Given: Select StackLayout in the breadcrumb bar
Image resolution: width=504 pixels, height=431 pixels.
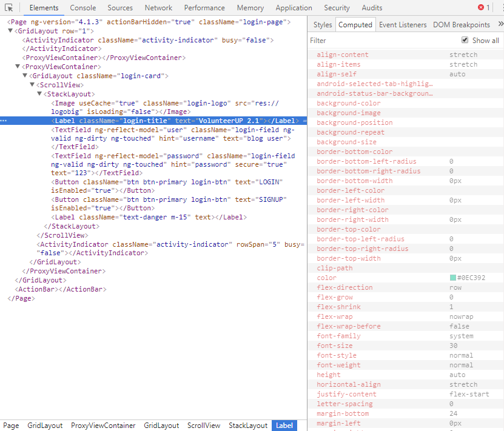Looking at the screenshot, I should click(248, 426).
